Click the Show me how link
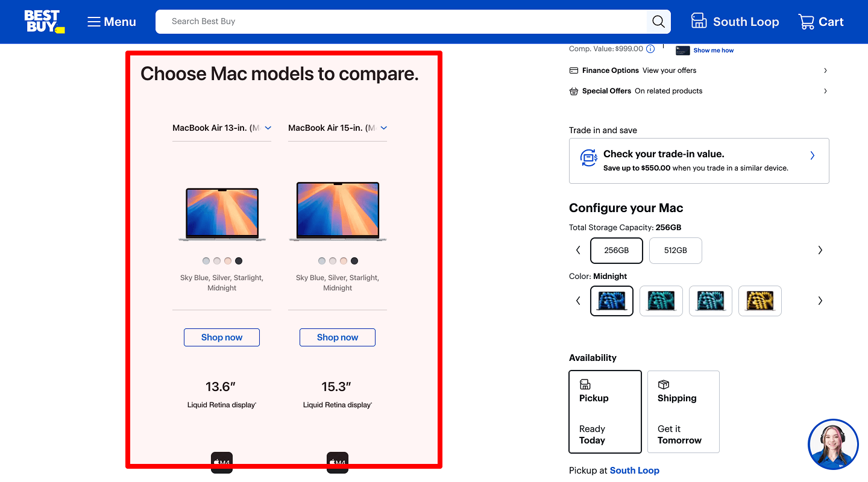868x482 pixels. coord(714,50)
